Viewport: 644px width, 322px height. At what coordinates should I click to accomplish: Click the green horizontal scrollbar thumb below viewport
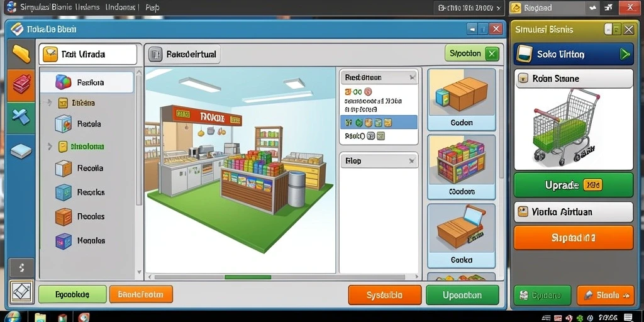click(x=248, y=277)
